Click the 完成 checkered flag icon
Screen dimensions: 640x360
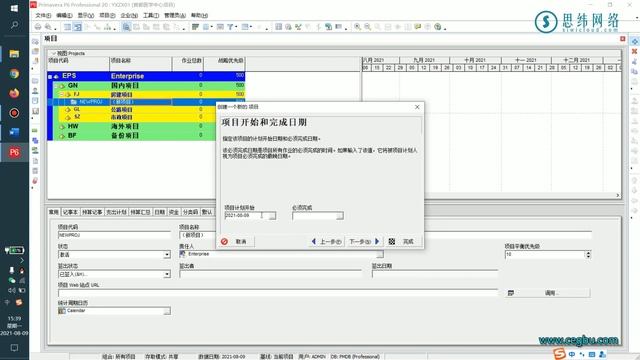click(x=392, y=242)
